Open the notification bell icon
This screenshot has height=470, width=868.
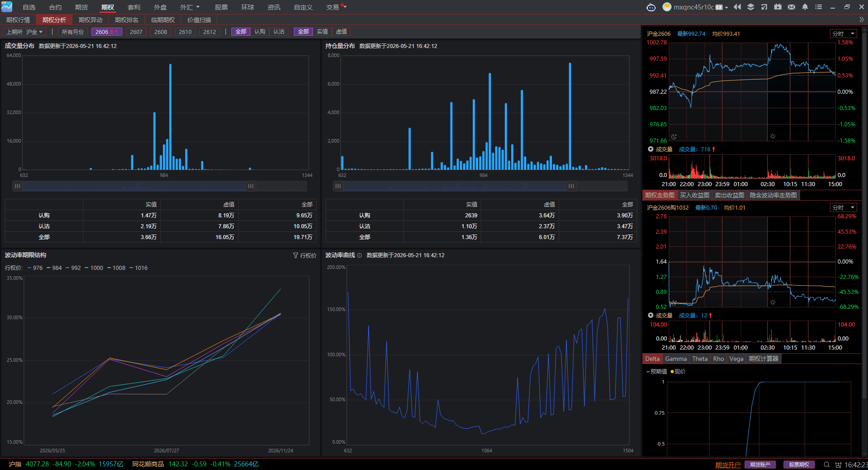(x=805, y=7)
